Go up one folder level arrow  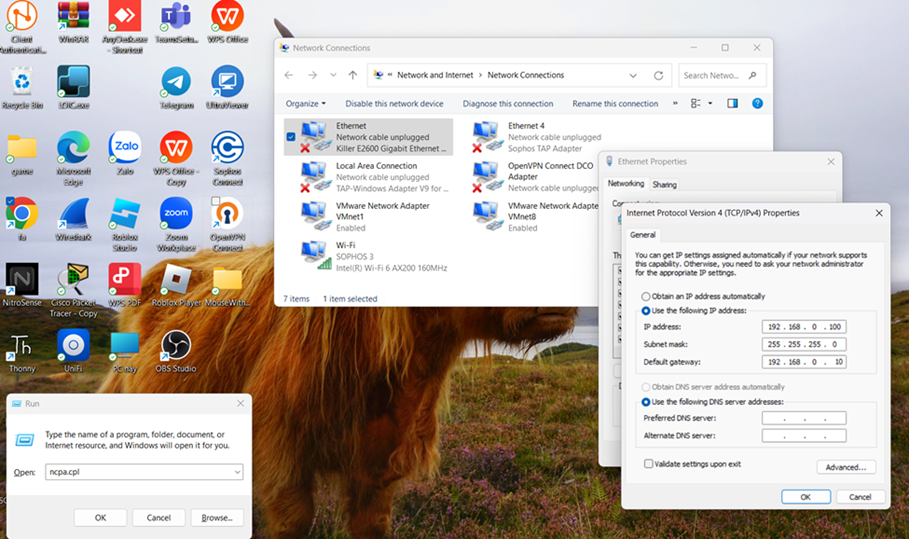[x=352, y=75]
